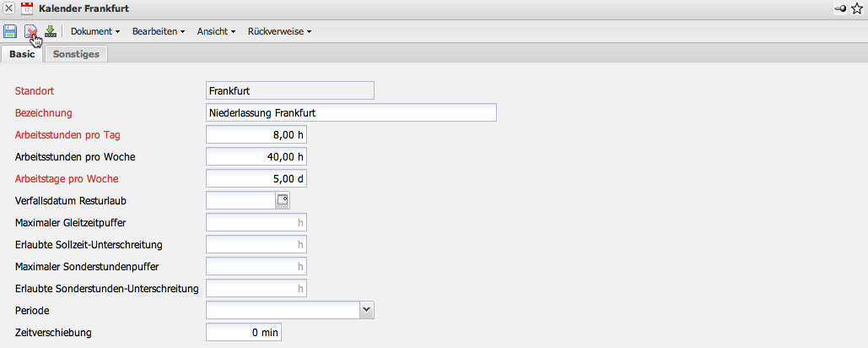Close the Kalender Frankfurt document tab
The width and height of the screenshot is (868, 348).
[8, 8]
